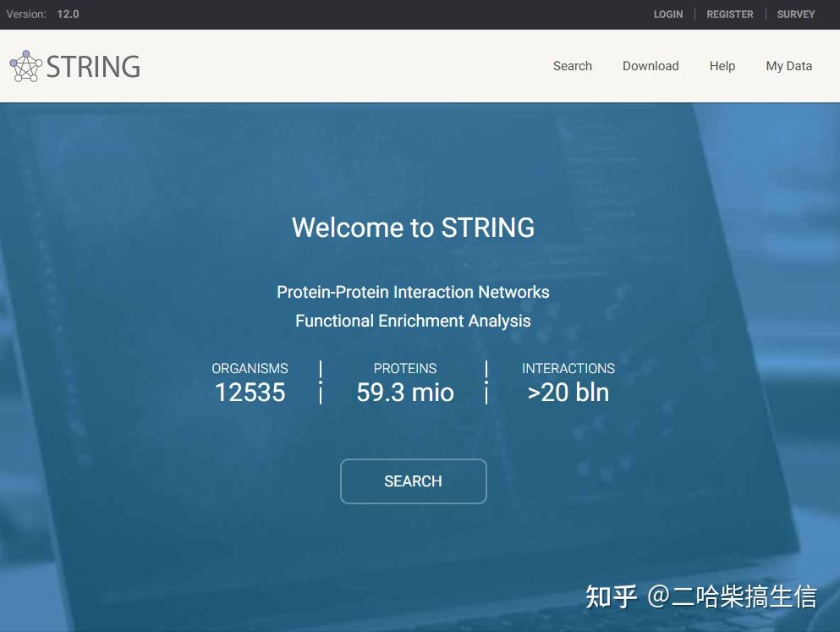The width and height of the screenshot is (840, 632).
Task: Open the LOGIN link
Action: click(668, 14)
